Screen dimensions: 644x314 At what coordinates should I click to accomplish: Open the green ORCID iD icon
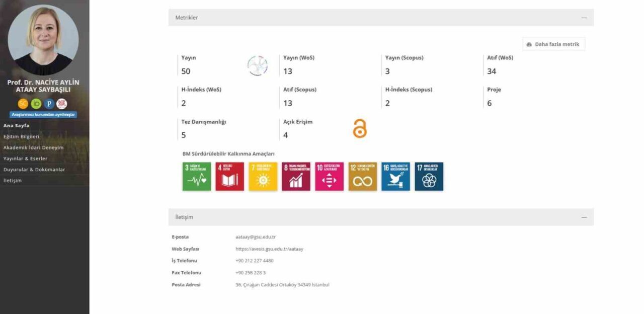[36, 104]
